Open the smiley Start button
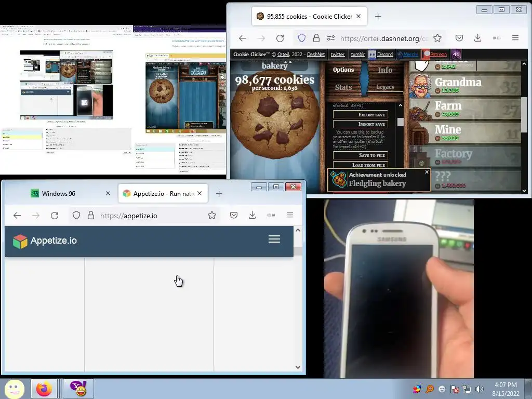The width and height of the screenshot is (532, 399). tap(14, 389)
